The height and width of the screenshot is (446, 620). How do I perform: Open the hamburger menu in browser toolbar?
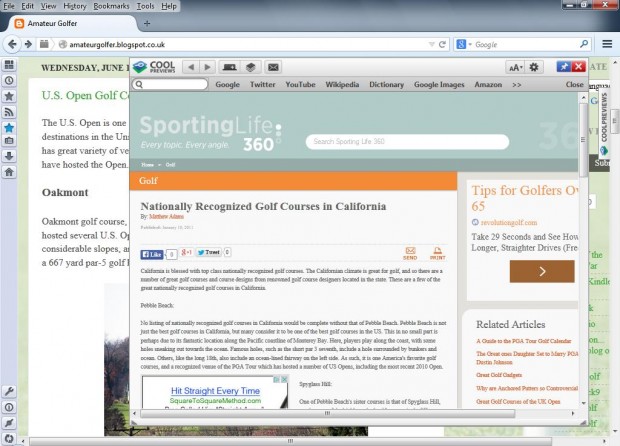[x=607, y=44]
